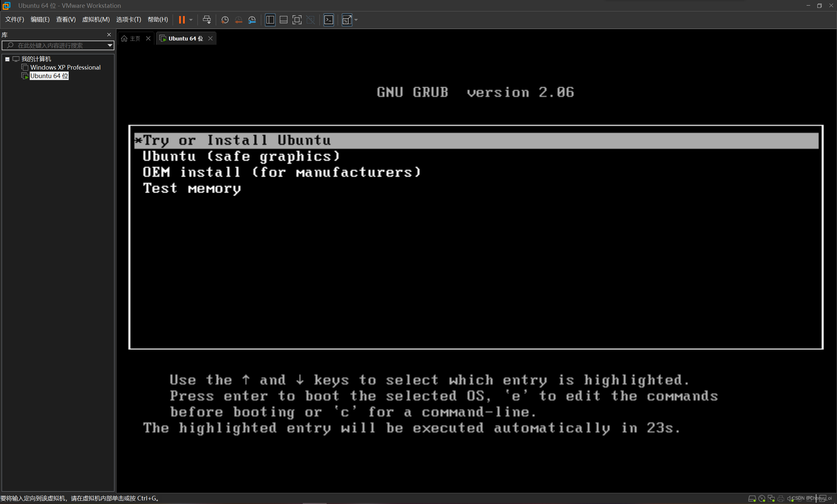Click the printer status icon
The width and height of the screenshot is (837, 504).
[x=781, y=498]
